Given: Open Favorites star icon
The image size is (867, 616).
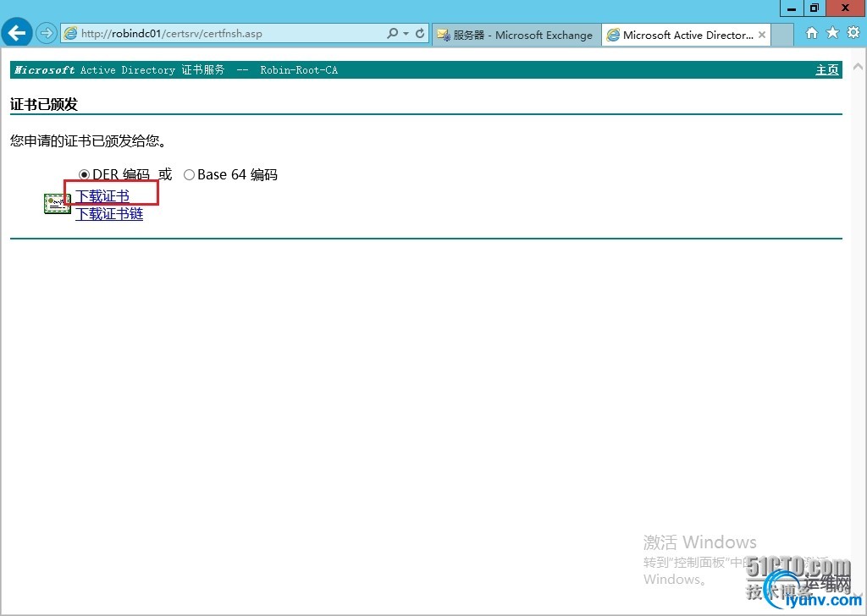Looking at the screenshot, I should (x=833, y=33).
